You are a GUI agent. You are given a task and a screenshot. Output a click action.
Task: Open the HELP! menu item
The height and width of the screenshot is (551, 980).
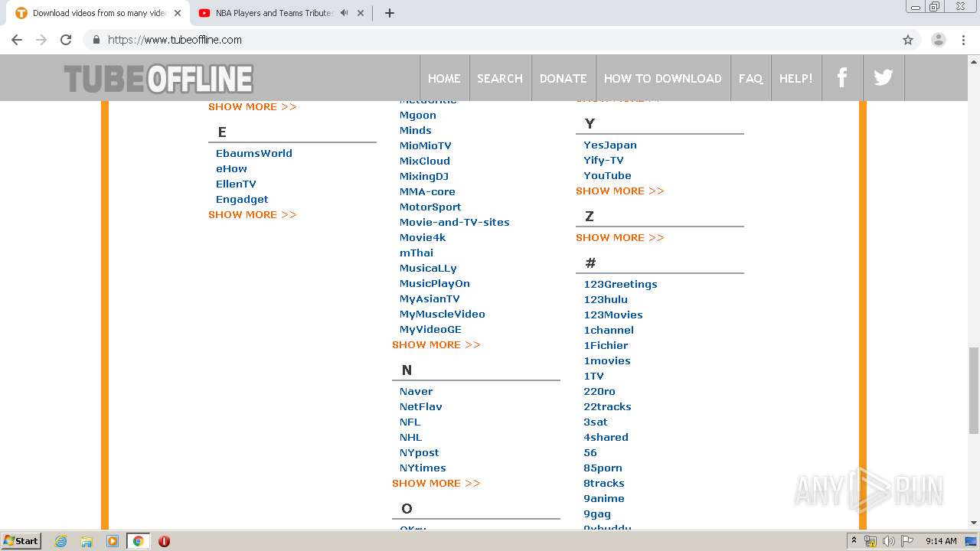[796, 78]
